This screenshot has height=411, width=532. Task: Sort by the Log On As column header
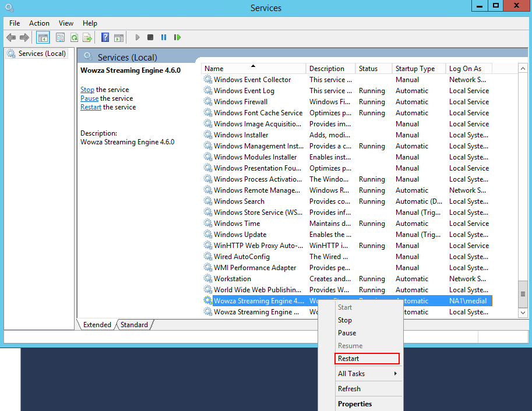[469, 69]
